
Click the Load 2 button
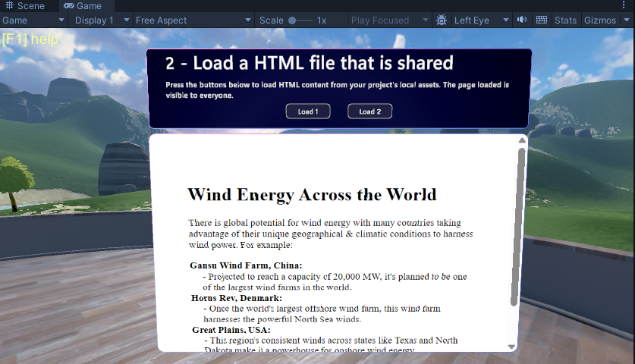[x=369, y=111]
